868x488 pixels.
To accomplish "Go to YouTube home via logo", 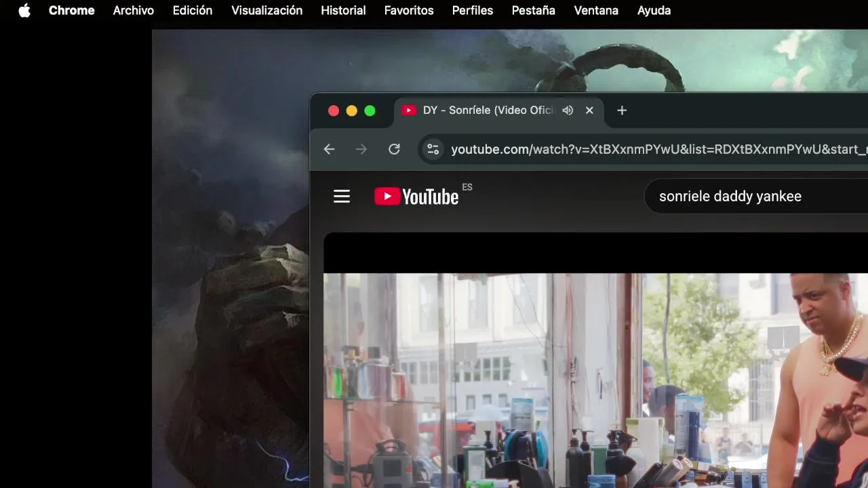I will [x=416, y=197].
